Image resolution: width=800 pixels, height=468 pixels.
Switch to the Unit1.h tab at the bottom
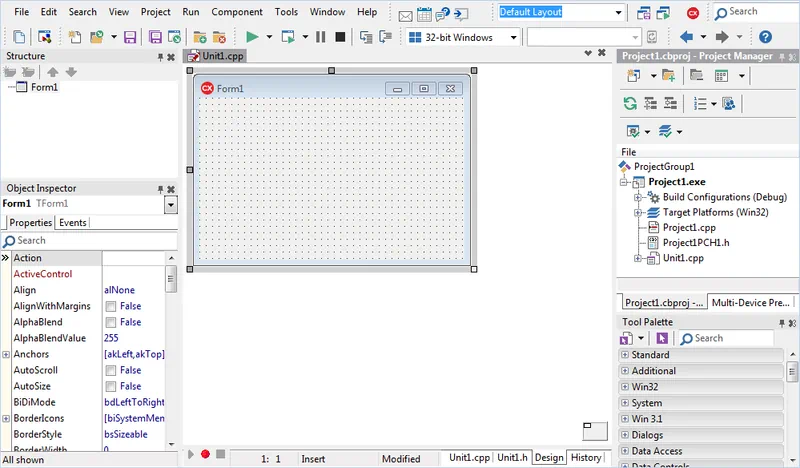(x=512, y=457)
